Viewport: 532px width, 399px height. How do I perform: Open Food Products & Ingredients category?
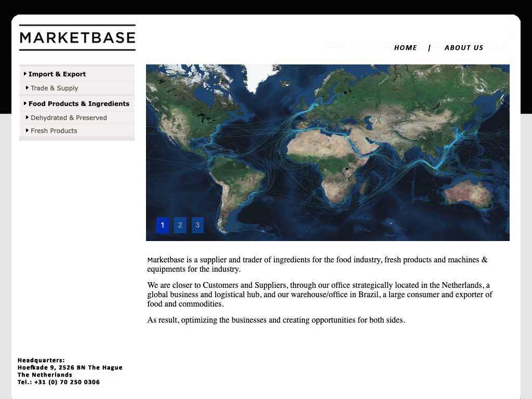79,104
